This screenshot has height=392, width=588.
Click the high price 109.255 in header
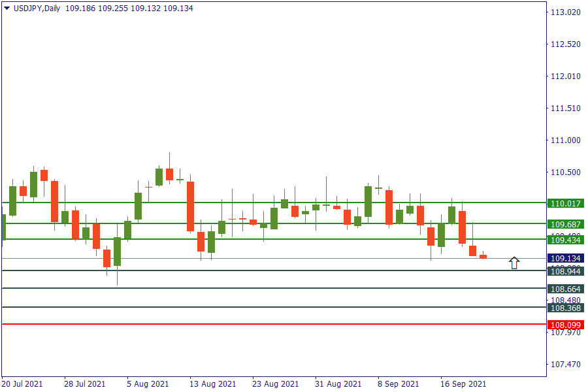113,8
